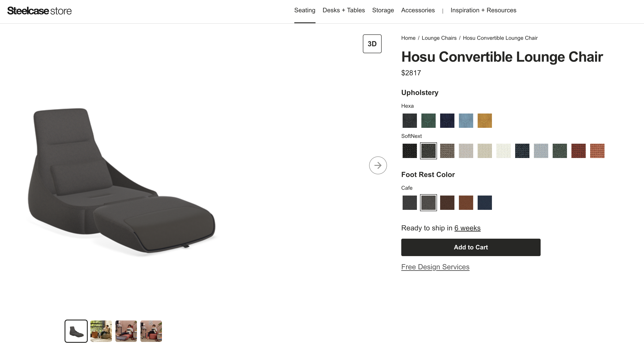Choose the yellow Hexa upholstery swatch
Screen dimensions: 644x358
[485, 121]
